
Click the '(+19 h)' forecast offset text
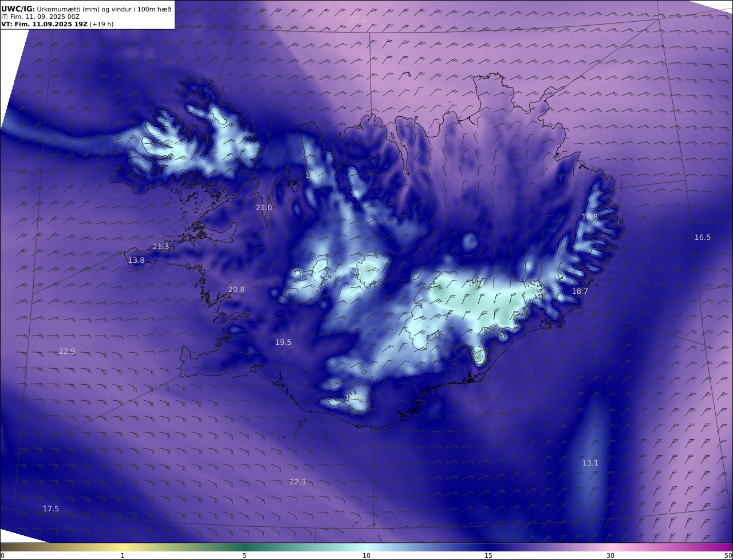[101, 24]
